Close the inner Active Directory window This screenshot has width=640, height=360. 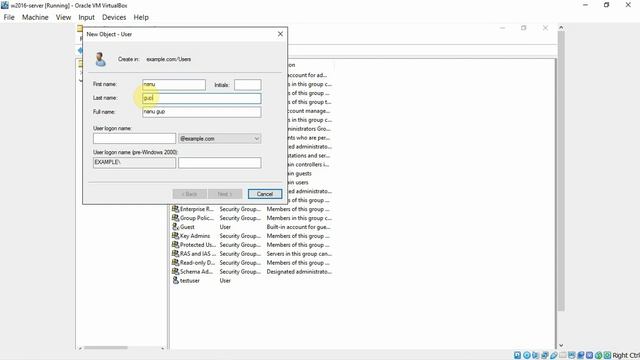(545, 28)
